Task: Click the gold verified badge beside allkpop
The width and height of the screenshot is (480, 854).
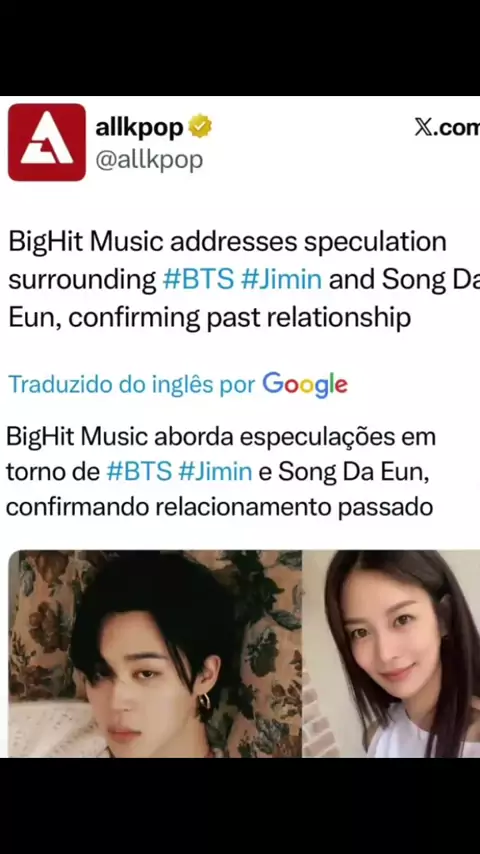Action: pyautogui.click(x=200, y=127)
